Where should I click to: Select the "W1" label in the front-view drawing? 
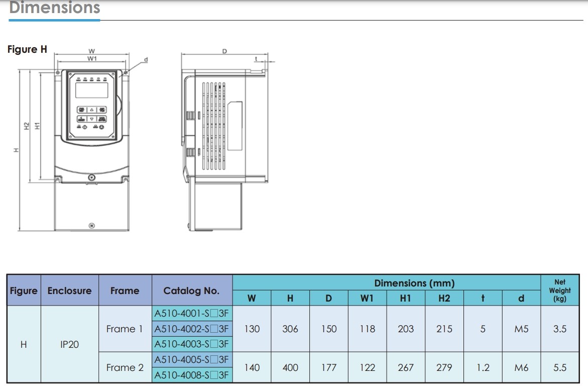coord(92,58)
